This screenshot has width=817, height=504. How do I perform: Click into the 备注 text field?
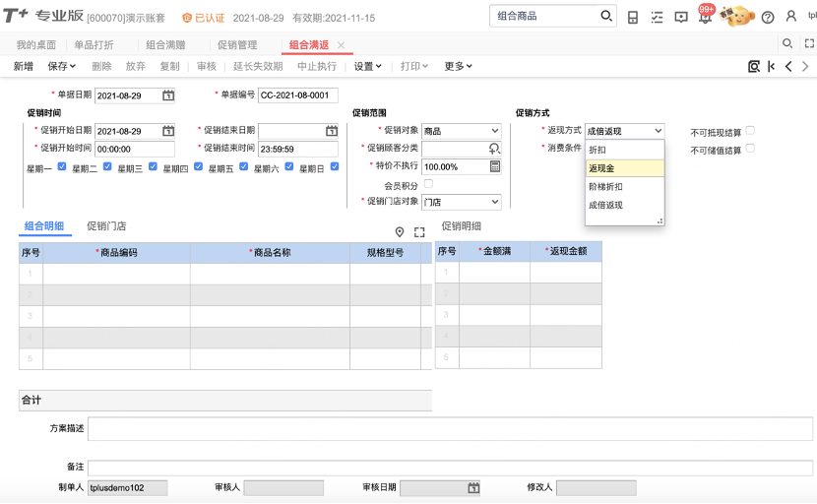450,468
